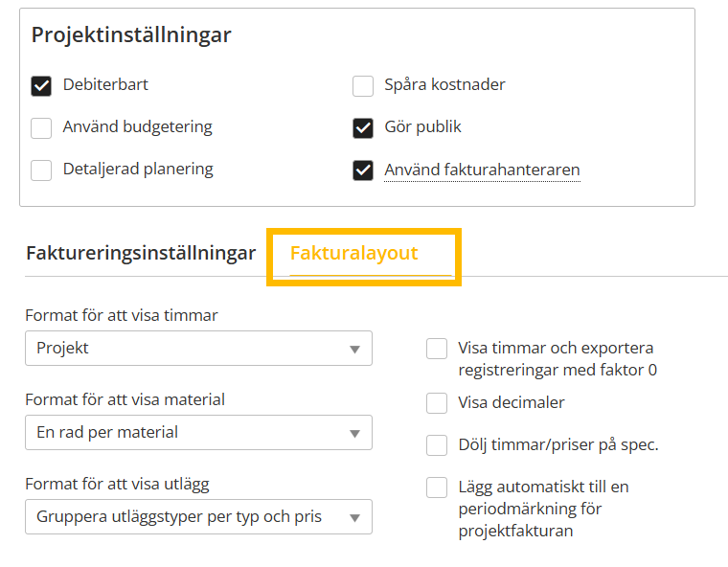Click the arrow on the material format dropdown

(x=354, y=433)
